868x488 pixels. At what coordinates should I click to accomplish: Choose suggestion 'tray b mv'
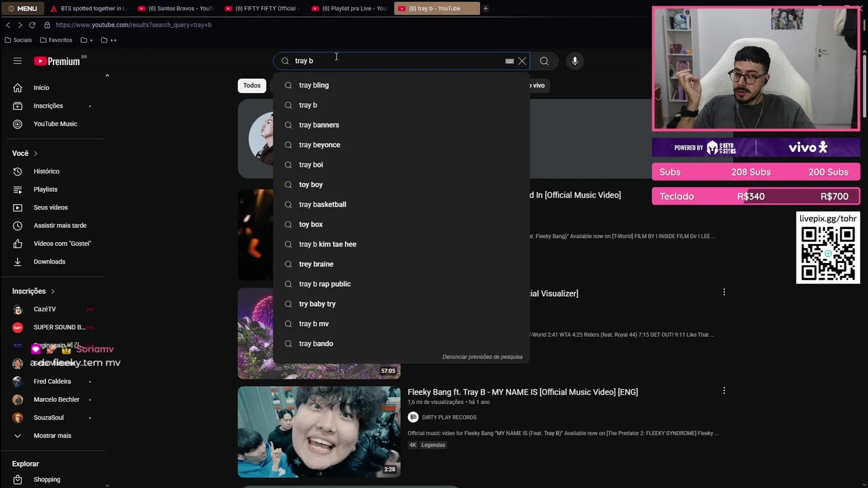point(401,324)
